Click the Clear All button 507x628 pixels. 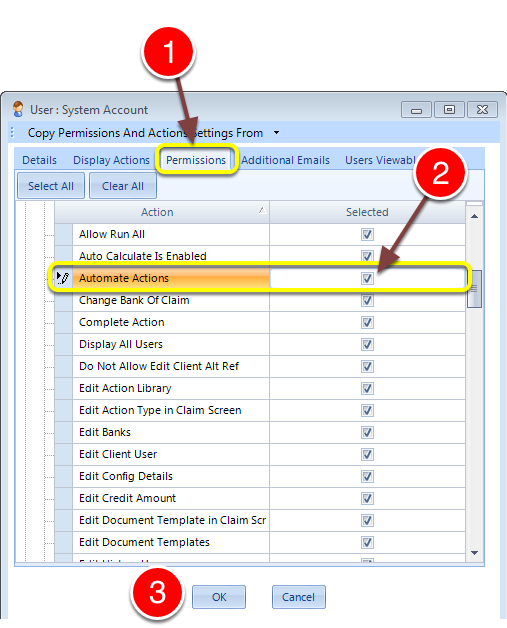[x=123, y=186]
